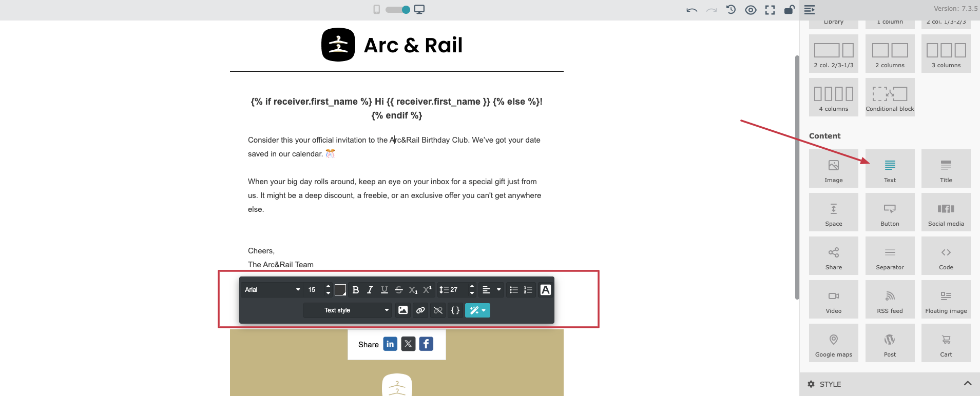980x396 pixels.
Task: Select the Conditional block layout
Action: (x=890, y=97)
